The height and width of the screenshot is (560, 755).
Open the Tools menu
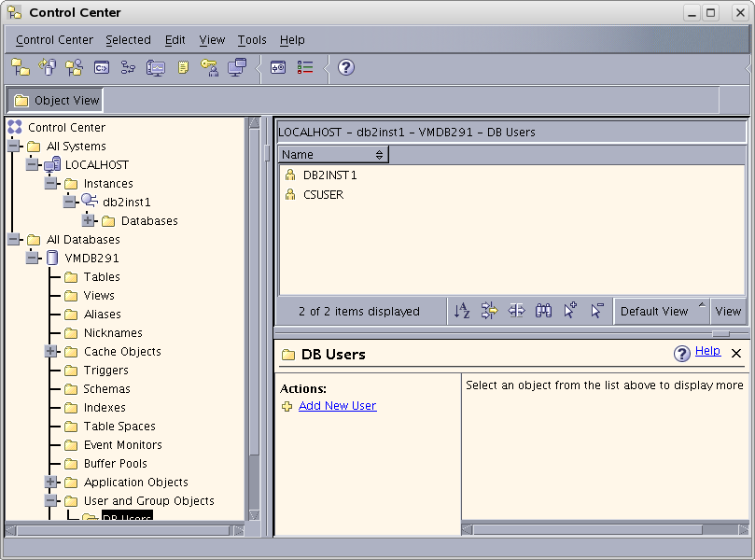pos(252,40)
